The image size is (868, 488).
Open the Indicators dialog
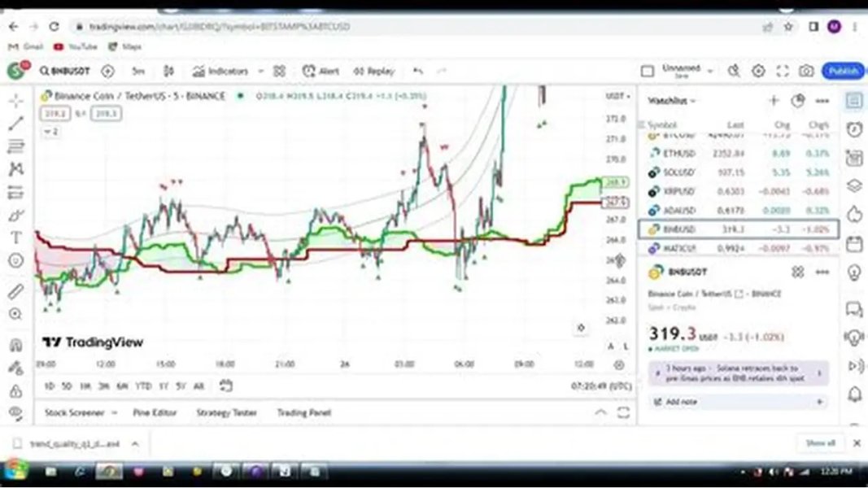pos(220,71)
